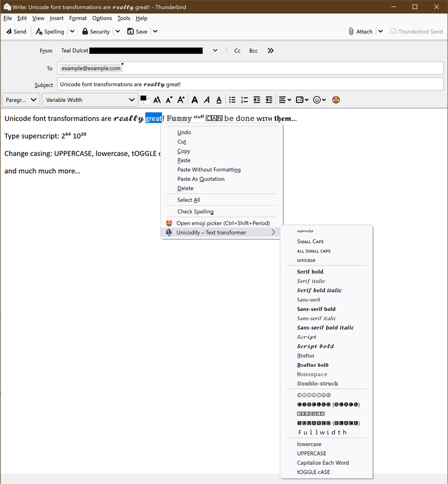Image resolution: width=448 pixels, height=484 pixels.
Task: Select the superscript transformation
Action: (326, 231)
